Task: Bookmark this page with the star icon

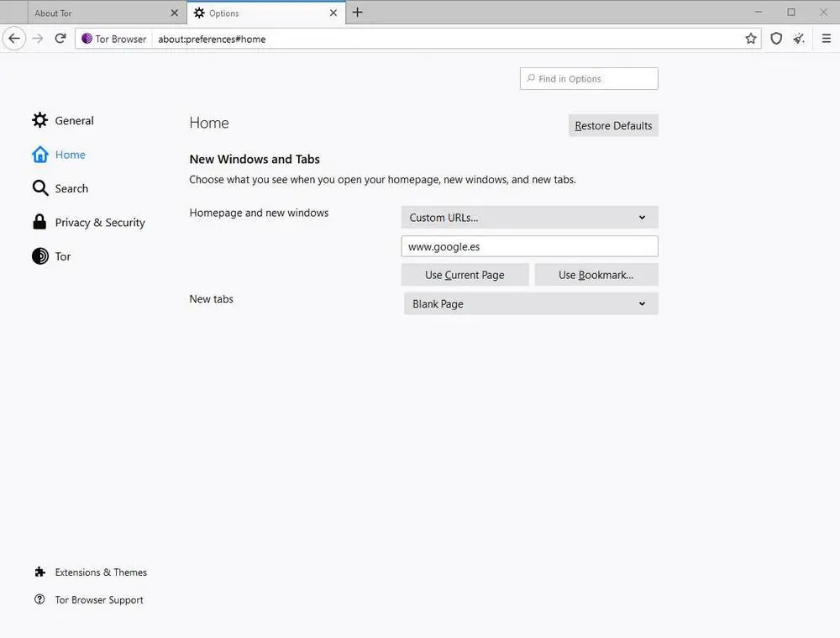Action: [750, 39]
